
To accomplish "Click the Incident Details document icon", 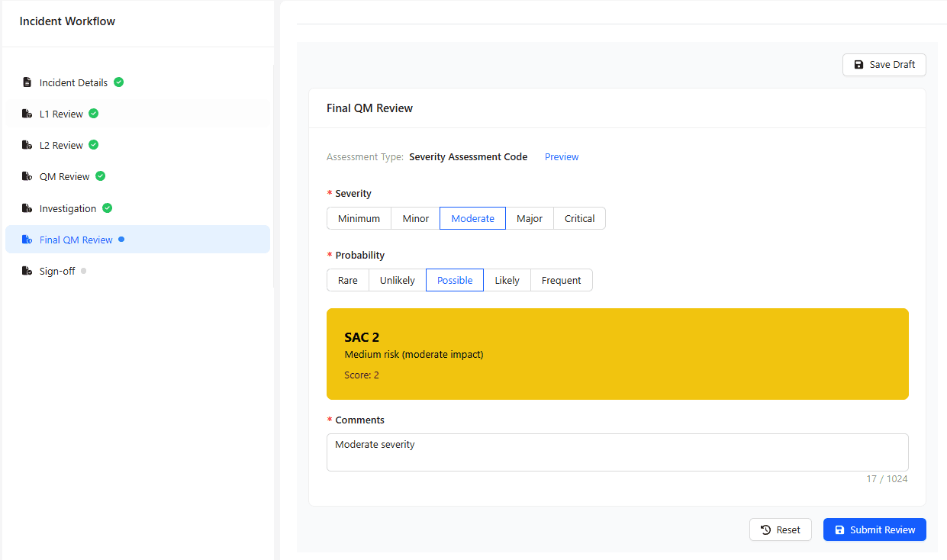I will [x=27, y=82].
